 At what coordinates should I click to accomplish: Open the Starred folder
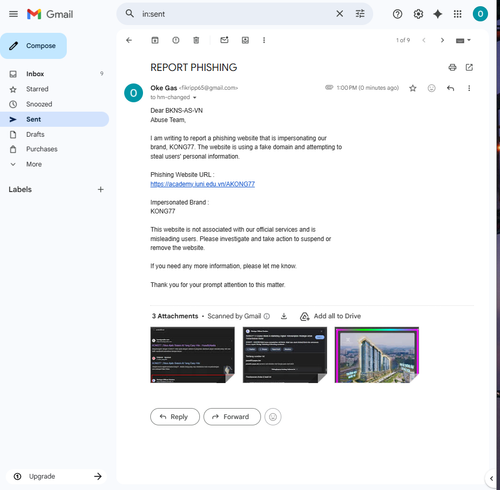tap(54, 89)
